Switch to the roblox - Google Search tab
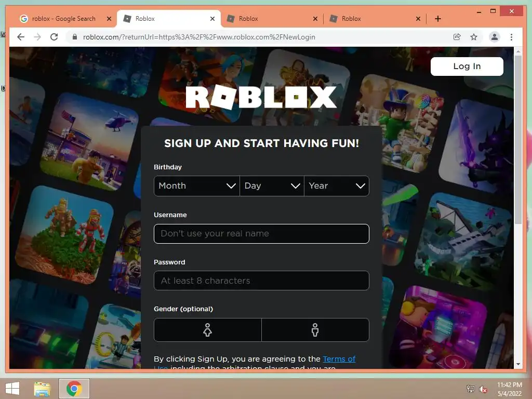 click(63, 19)
